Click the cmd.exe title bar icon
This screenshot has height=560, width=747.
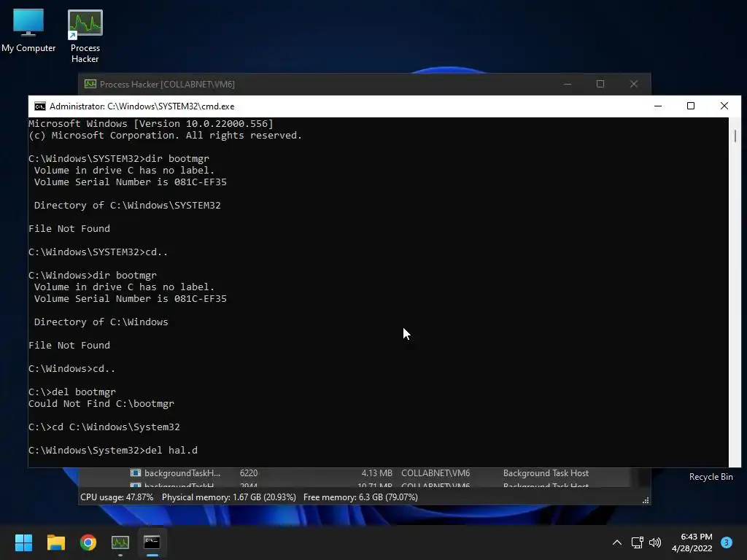tap(40, 106)
